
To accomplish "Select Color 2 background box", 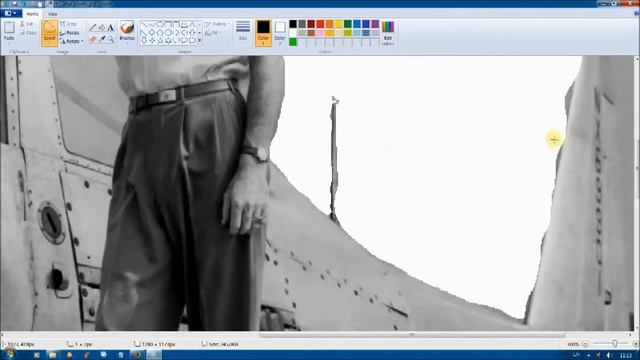I will (x=280, y=32).
